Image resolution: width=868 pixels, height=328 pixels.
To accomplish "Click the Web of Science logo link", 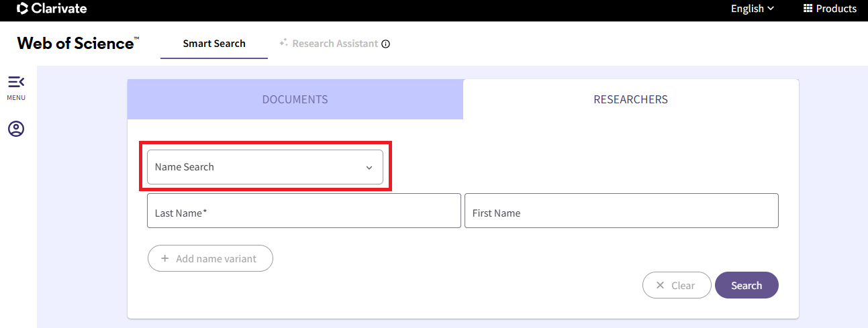I will tap(78, 44).
